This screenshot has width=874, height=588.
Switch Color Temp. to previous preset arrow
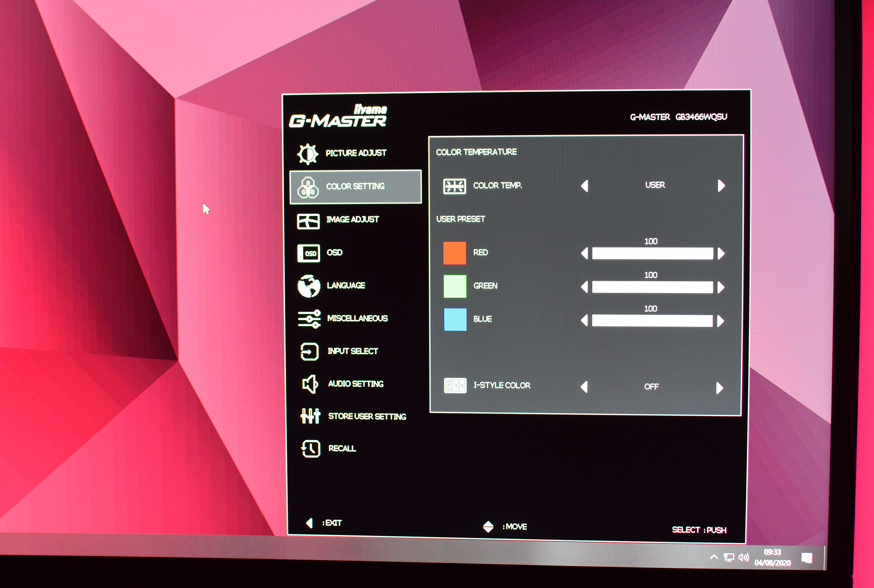[x=585, y=186]
